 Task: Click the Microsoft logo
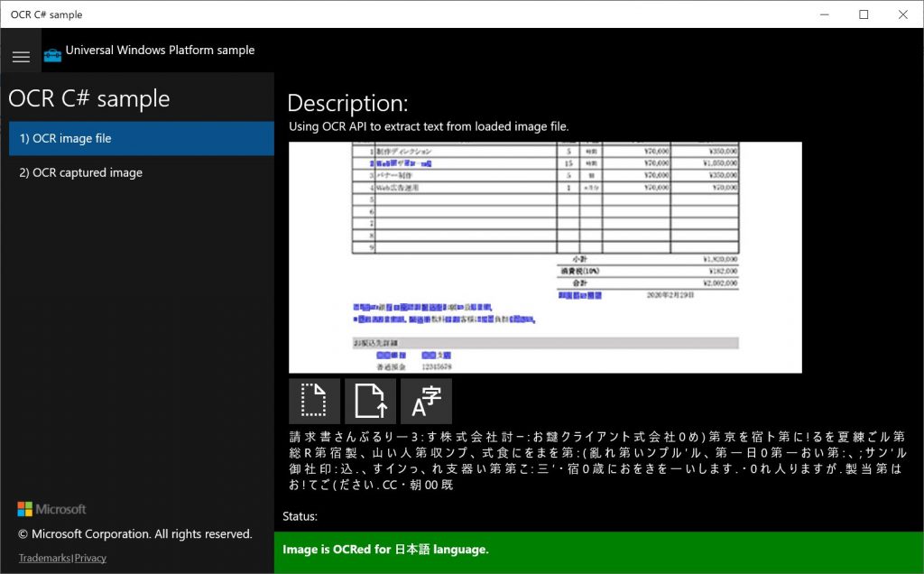click(x=51, y=509)
